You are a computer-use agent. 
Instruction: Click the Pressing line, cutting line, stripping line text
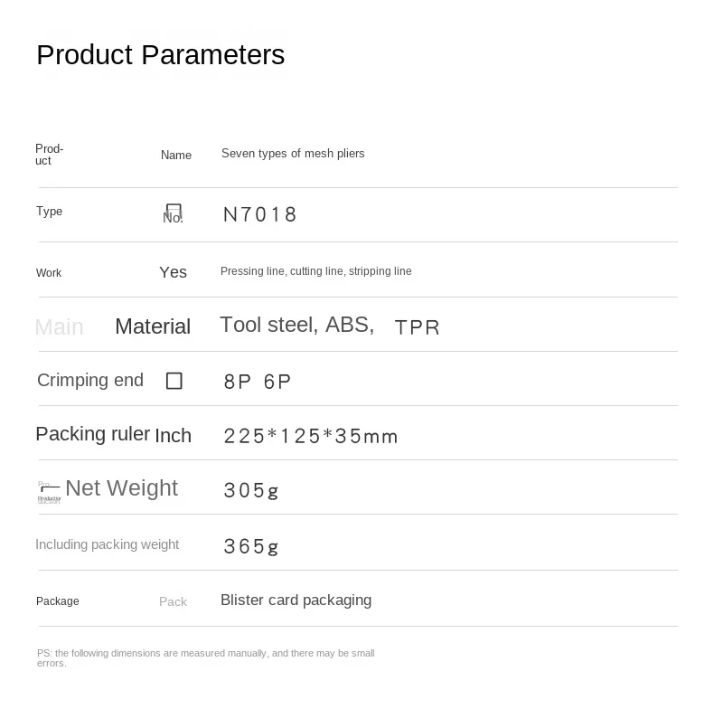tap(315, 271)
